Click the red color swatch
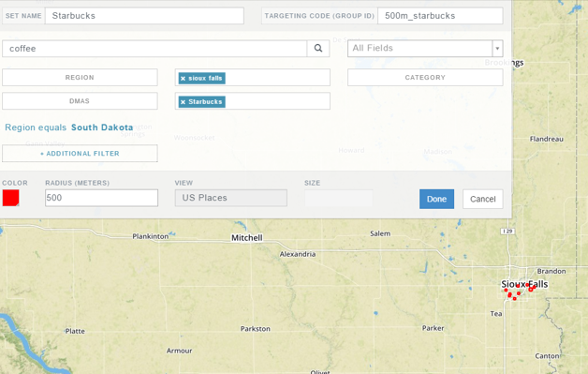The height and width of the screenshot is (374, 588). point(11,198)
